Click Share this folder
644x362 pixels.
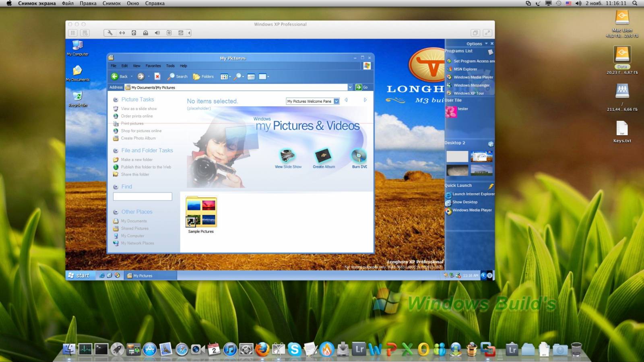(135, 174)
